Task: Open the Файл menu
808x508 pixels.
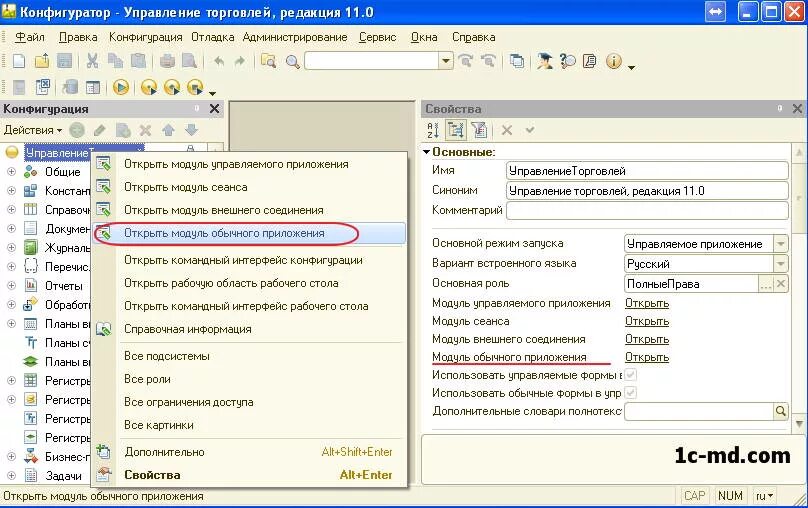Action: [30, 37]
